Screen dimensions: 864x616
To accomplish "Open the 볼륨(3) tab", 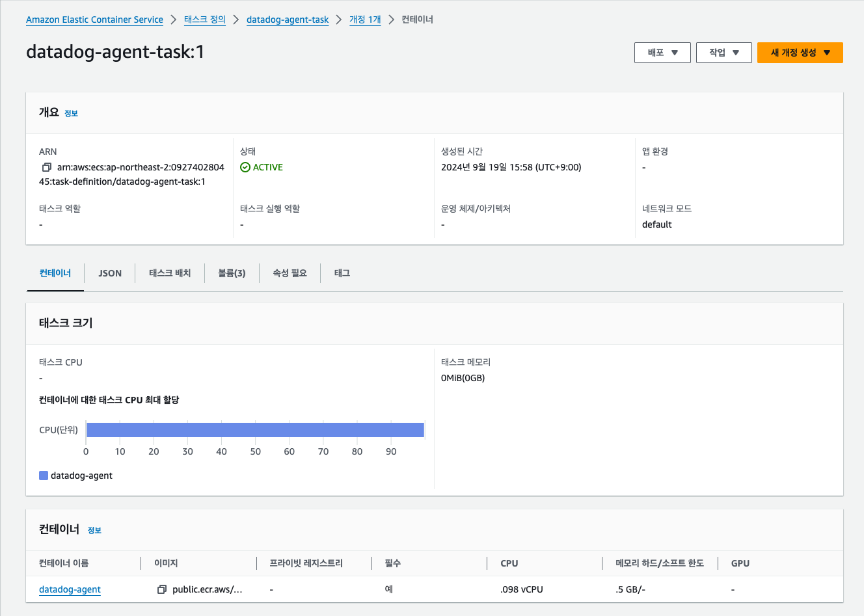I will pos(232,273).
